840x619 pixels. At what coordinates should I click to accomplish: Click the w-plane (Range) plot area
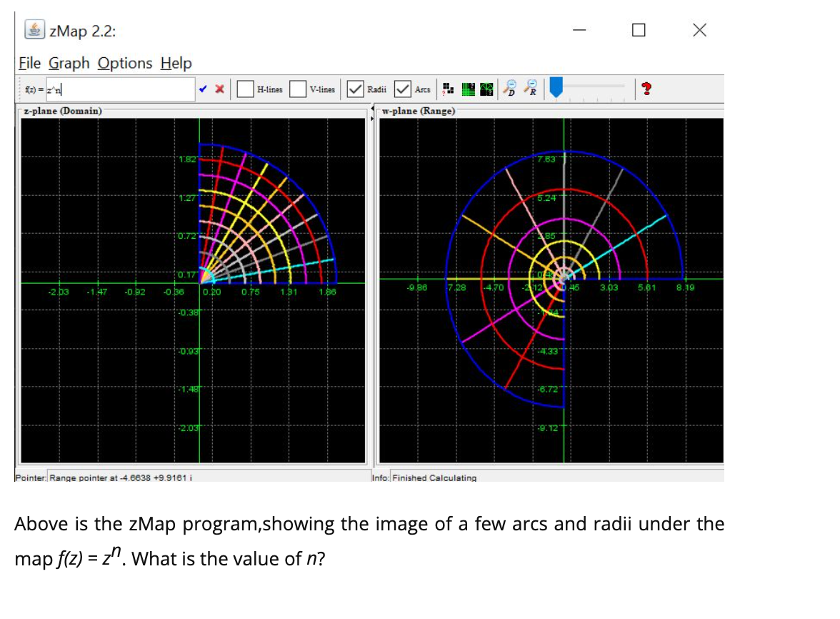click(x=550, y=286)
